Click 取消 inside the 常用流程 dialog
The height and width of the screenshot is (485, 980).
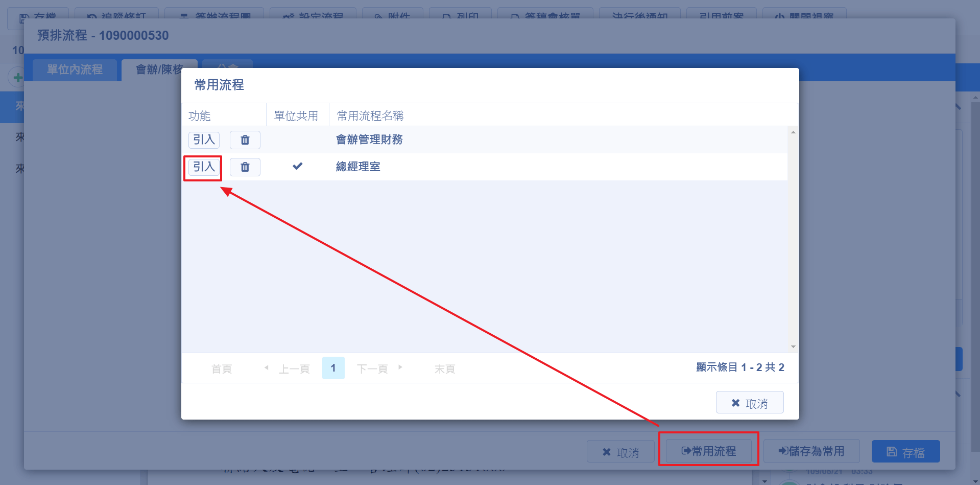pyautogui.click(x=749, y=403)
